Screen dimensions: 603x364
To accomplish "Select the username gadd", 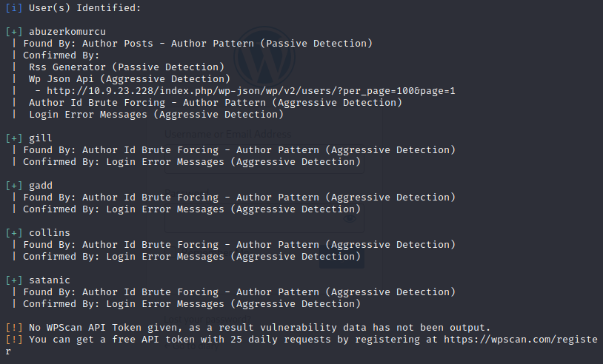I will coord(41,186).
